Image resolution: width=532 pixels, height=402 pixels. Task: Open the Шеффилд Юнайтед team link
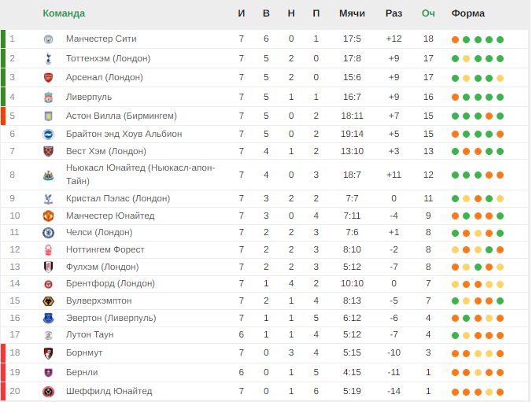click(109, 392)
